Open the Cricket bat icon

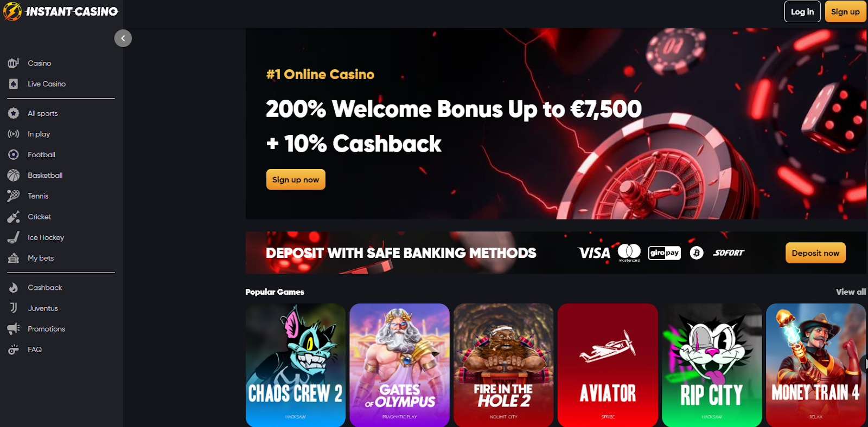tap(14, 217)
